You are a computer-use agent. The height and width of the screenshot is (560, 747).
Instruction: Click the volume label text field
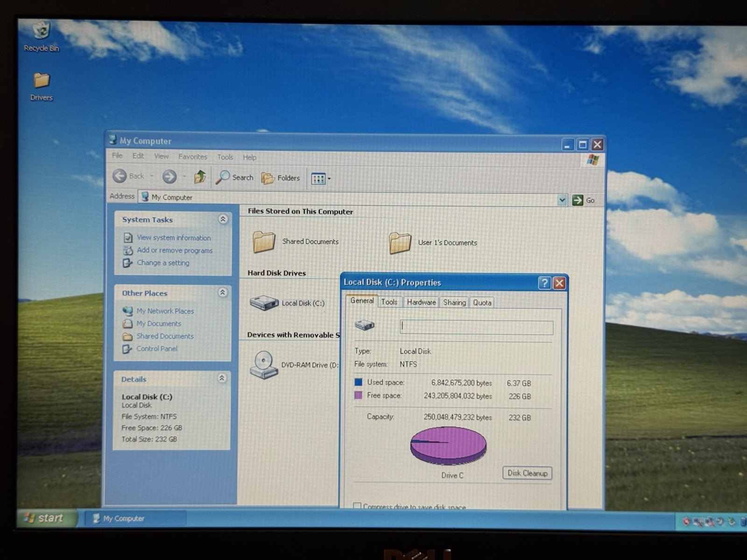[477, 327]
